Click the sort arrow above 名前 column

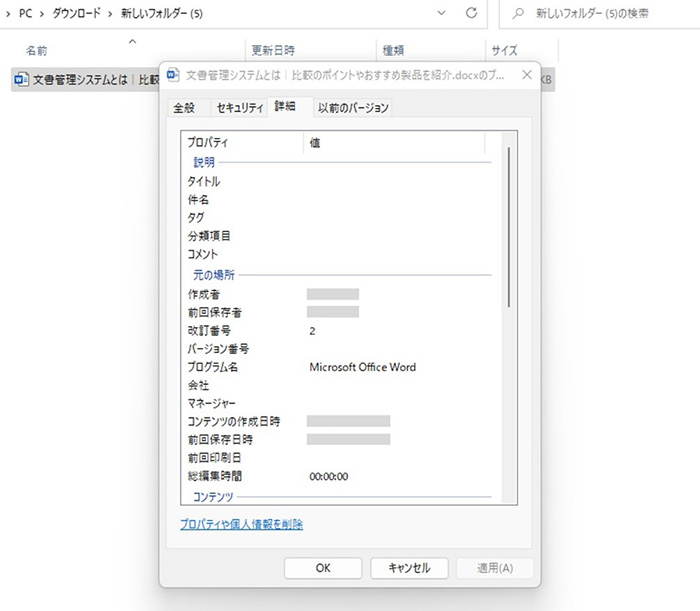pyautogui.click(x=132, y=41)
